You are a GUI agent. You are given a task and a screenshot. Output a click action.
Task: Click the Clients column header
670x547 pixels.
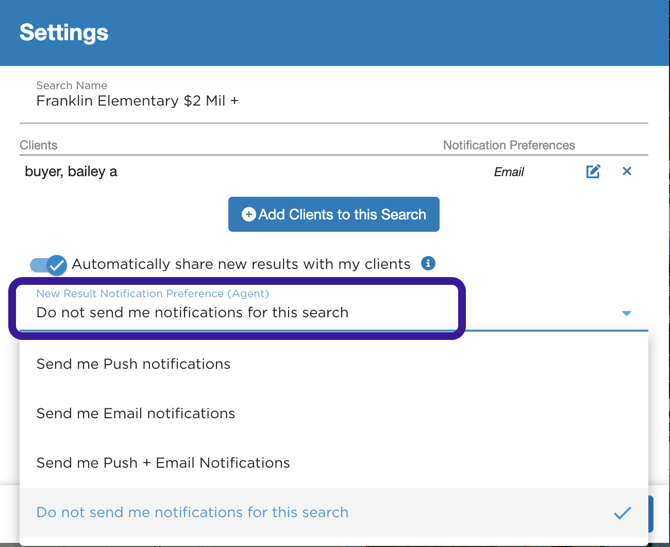click(39, 145)
